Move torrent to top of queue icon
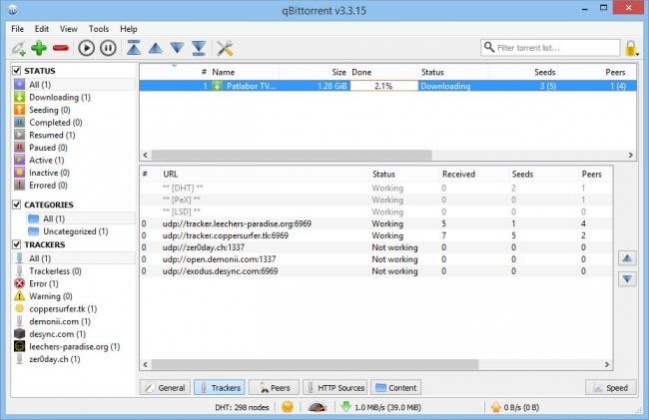Viewport: 649px width, 420px height. 134,48
